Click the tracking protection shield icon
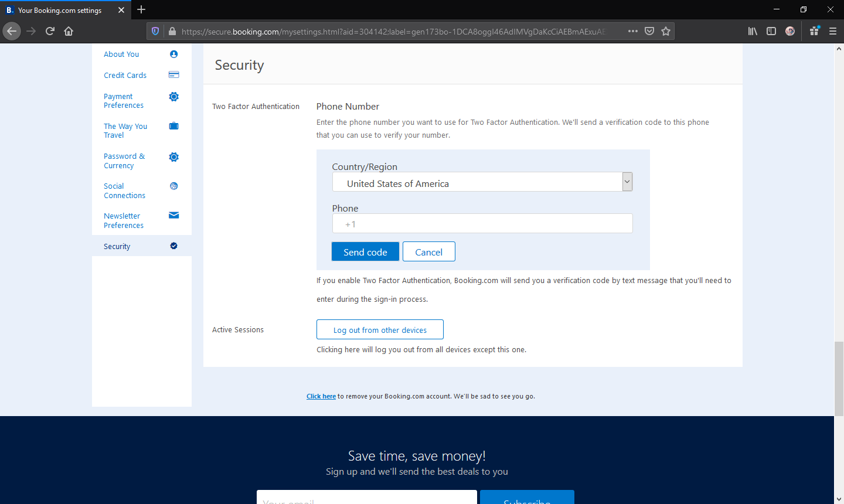The image size is (844, 504). tap(155, 31)
